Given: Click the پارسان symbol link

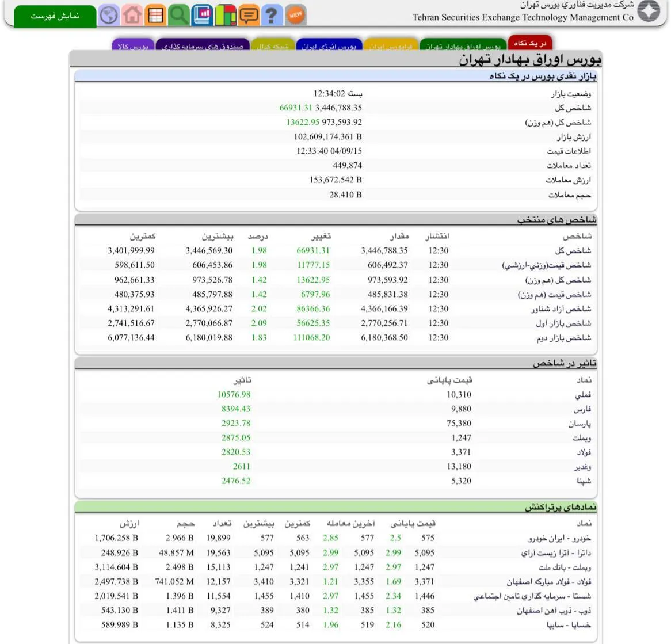Looking at the screenshot, I should (579, 424).
